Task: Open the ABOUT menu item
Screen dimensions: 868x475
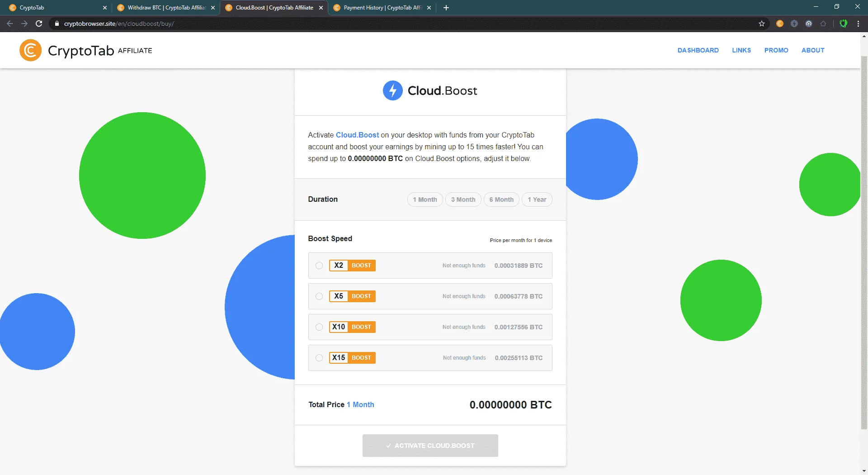Action: coord(813,50)
